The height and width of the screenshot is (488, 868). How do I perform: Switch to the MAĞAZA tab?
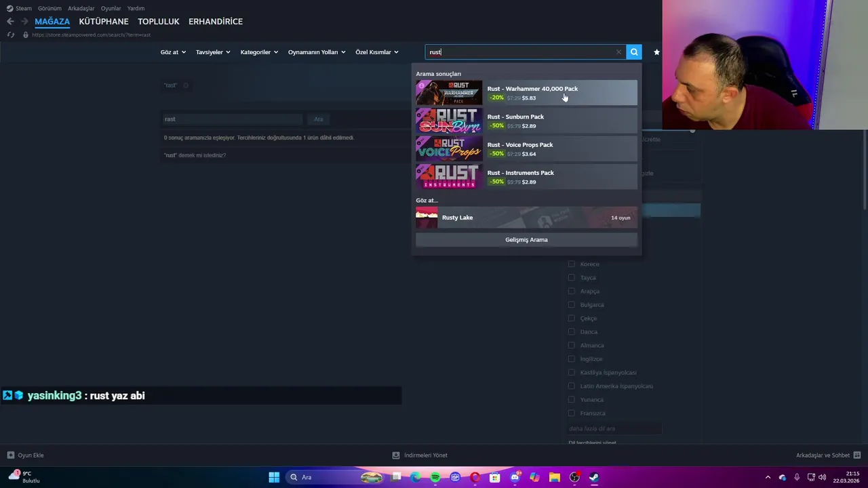point(52,22)
